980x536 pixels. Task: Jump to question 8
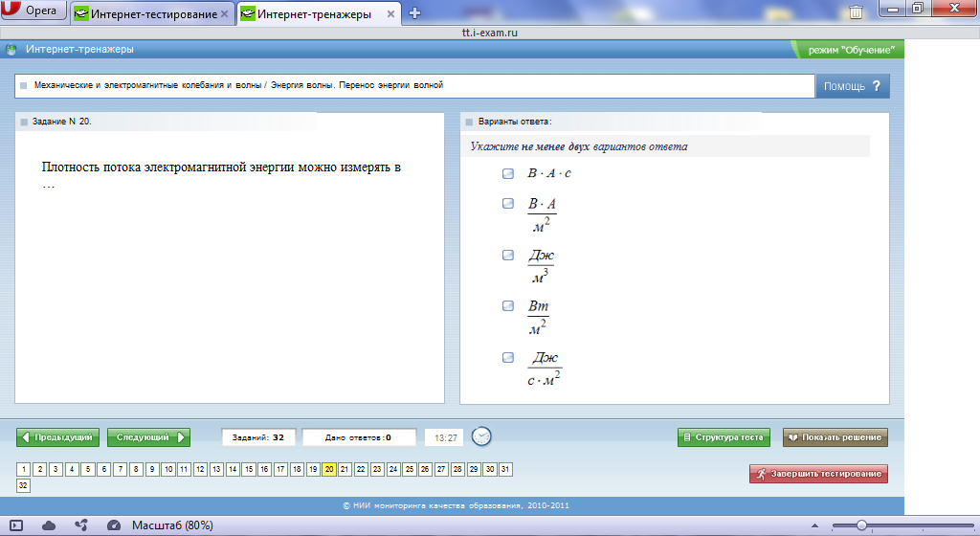click(136, 469)
